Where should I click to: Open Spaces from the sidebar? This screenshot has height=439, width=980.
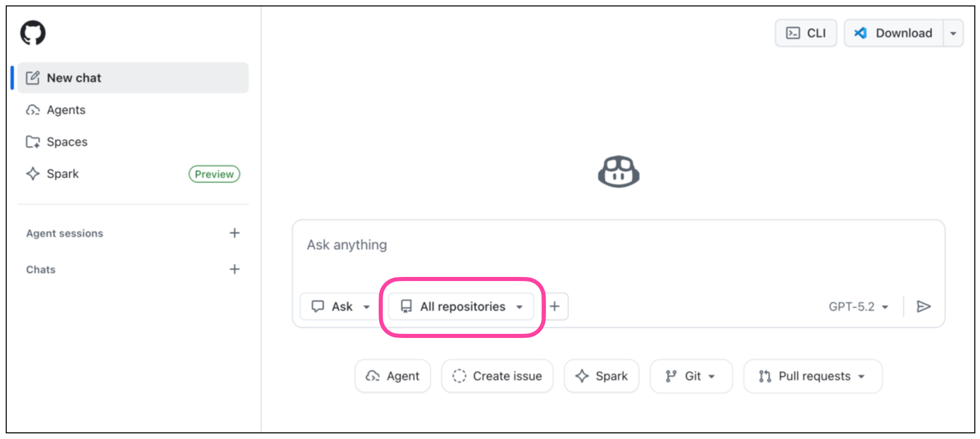(67, 142)
